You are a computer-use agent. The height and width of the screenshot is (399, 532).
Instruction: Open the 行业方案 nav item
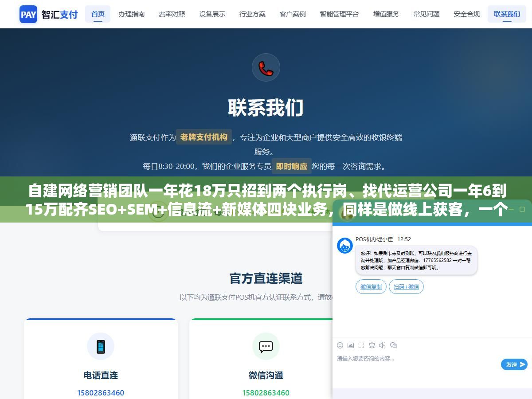pos(252,14)
